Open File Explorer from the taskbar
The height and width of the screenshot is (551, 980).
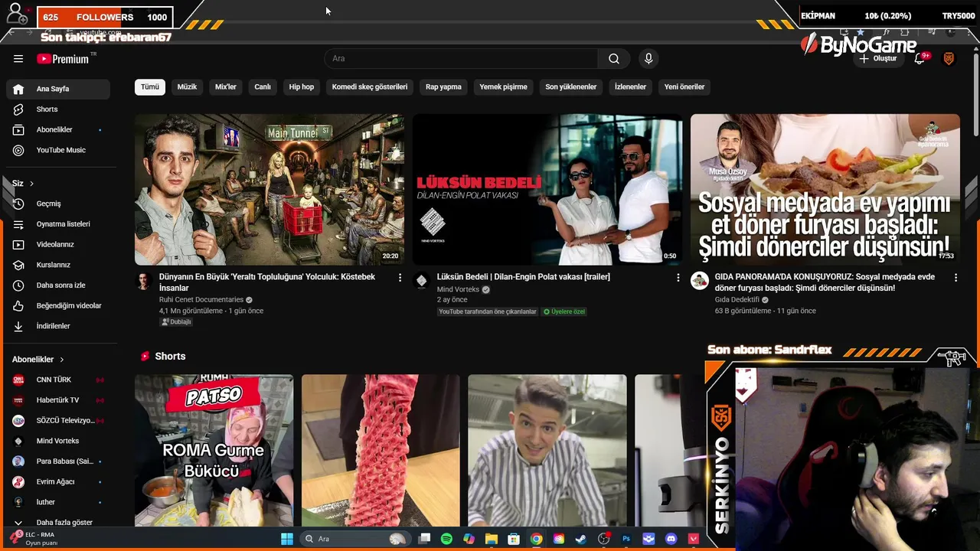click(x=491, y=539)
